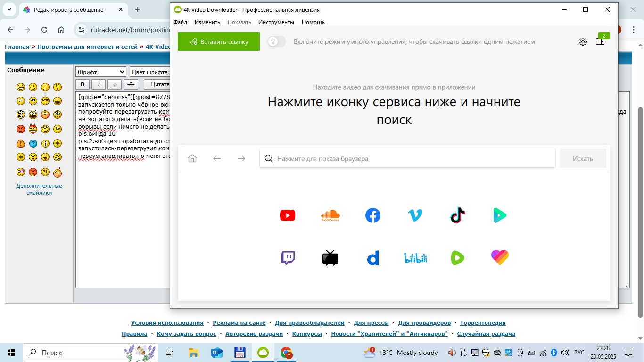This screenshot has height=362, width=644.
Task: Open the TikTok service icon
Action: pos(458,215)
